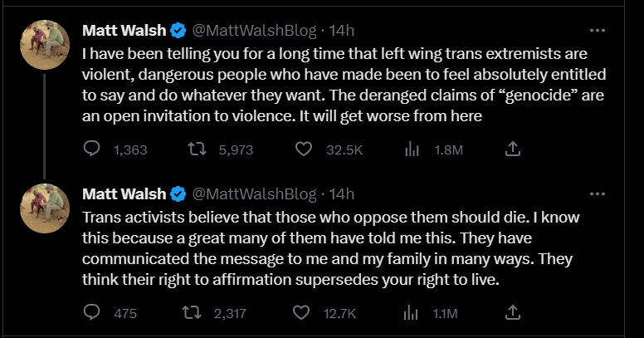View analytics for the 1.8M views tweet
Image resolution: width=644 pixels, height=338 pixels.
pos(410,149)
